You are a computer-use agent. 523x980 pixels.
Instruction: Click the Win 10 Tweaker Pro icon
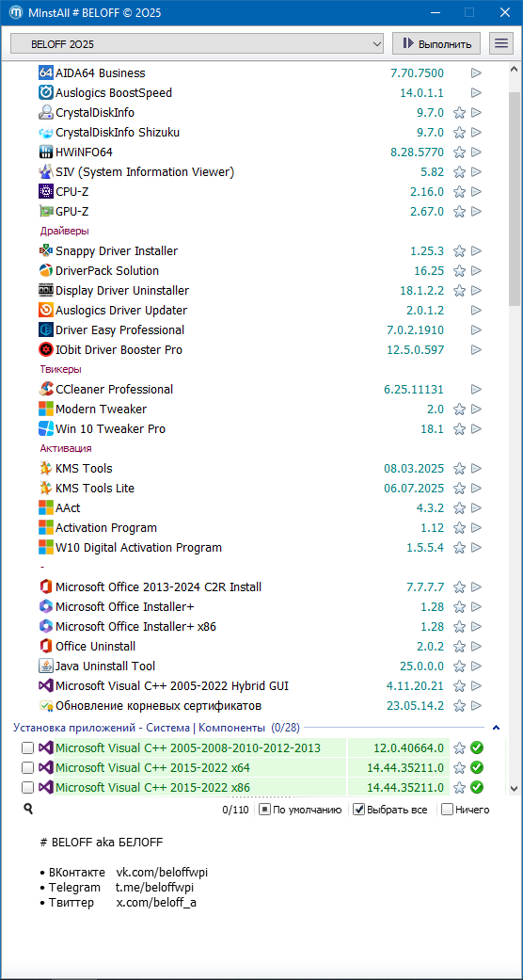click(x=45, y=428)
